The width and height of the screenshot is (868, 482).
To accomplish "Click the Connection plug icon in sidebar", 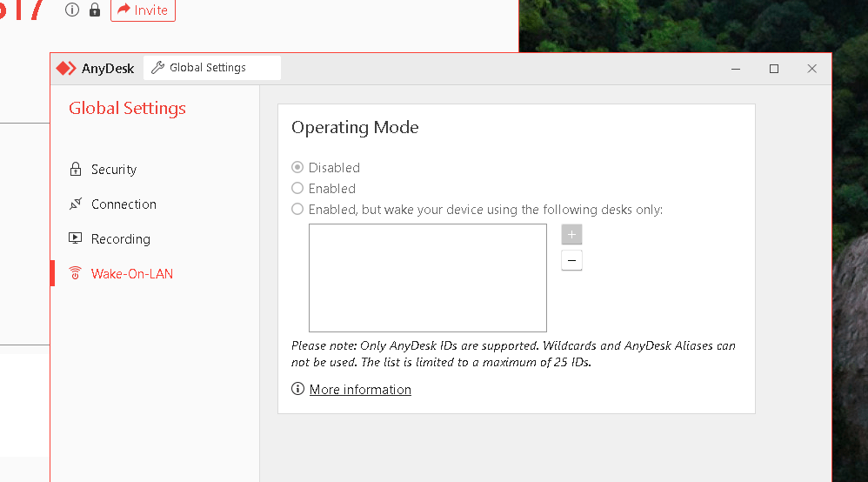I will coord(76,204).
